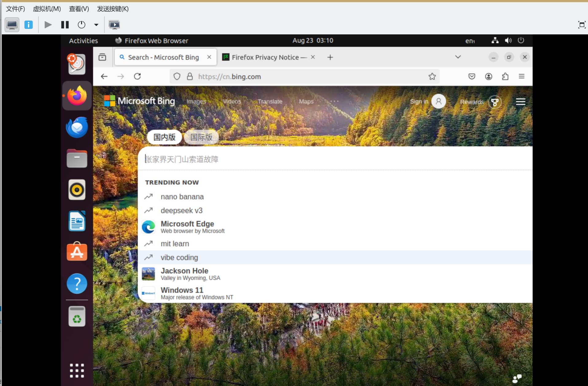Expand the list all tabs chevron
Screen dimensions: 588x386
[458, 57]
